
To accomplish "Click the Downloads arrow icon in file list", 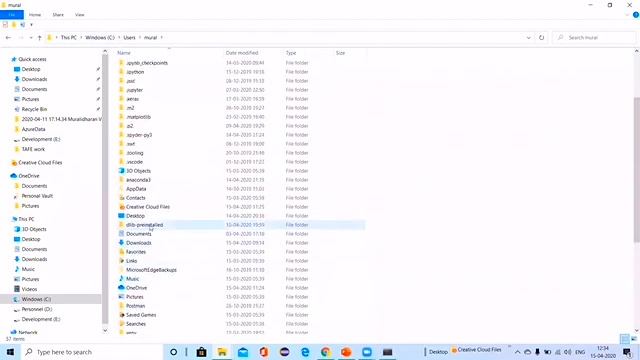I will click(x=121, y=242).
